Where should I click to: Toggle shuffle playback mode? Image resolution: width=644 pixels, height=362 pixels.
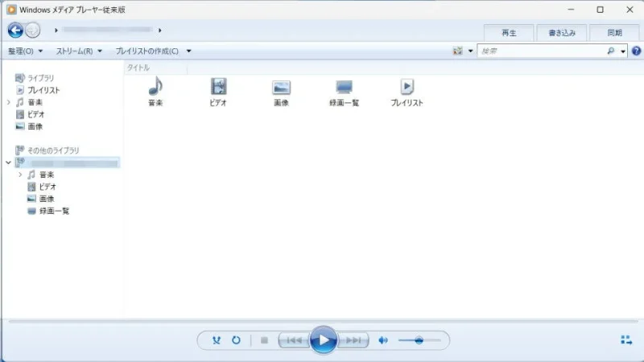point(216,340)
